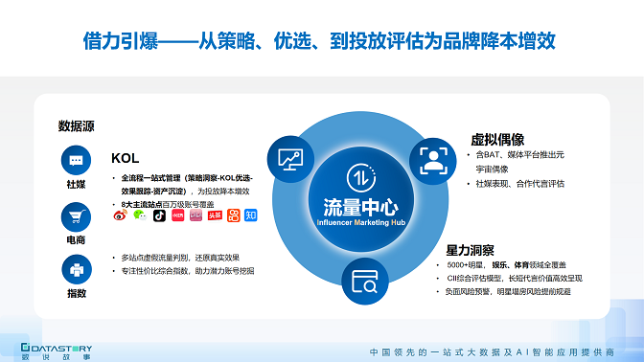Screen dimensions: 644x362
Task: Click the Xiaohongshu red logo
Action: coord(178,215)
